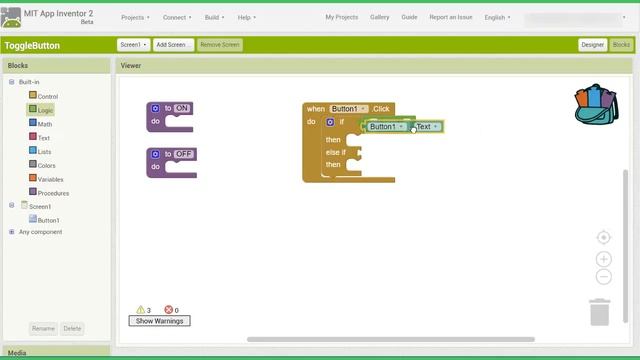
Task: Open mutator gear on the ON procedure block
Action: [155, 108]
